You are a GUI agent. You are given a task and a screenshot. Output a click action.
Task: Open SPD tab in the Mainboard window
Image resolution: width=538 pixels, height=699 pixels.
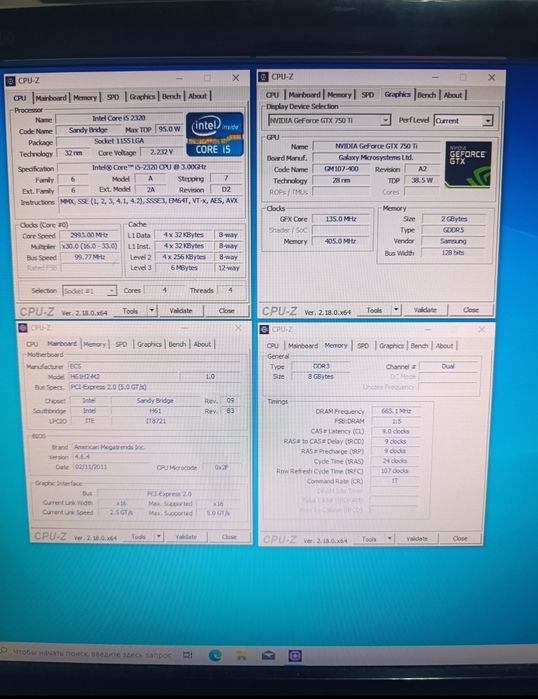[x=121, y=344]
